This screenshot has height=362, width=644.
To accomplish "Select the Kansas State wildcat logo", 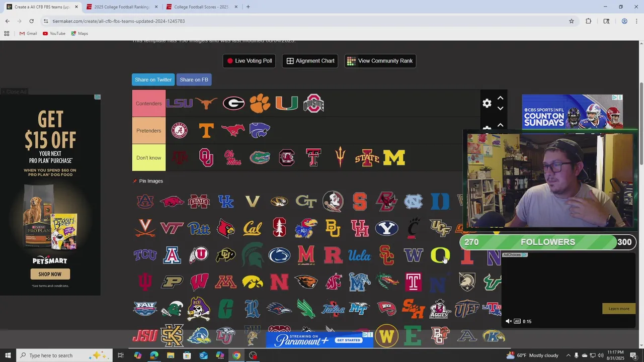I will (x=260, y=130).
